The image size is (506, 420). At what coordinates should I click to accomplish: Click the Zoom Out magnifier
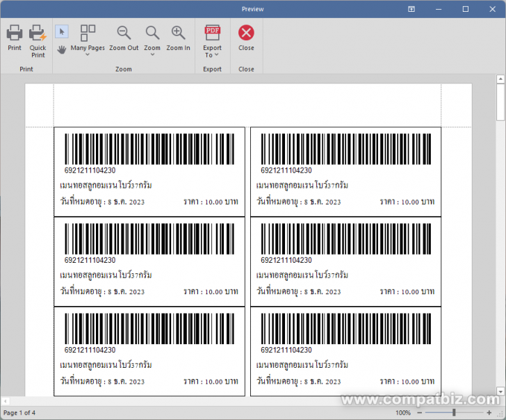pyautogui.click(x=124, y=33)
